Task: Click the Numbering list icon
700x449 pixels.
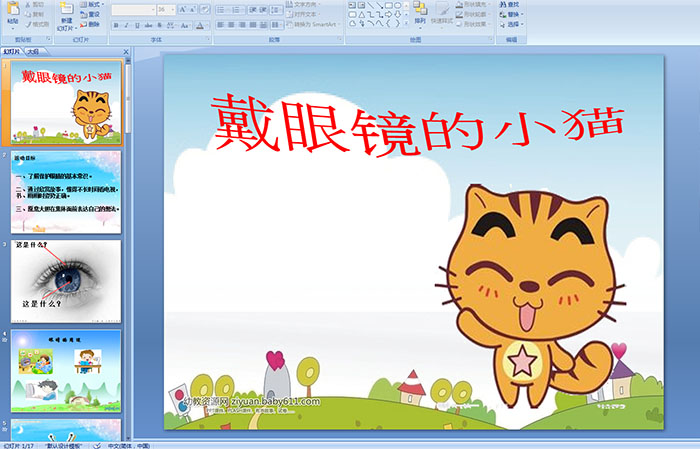Action: click(x=238, y=10)
